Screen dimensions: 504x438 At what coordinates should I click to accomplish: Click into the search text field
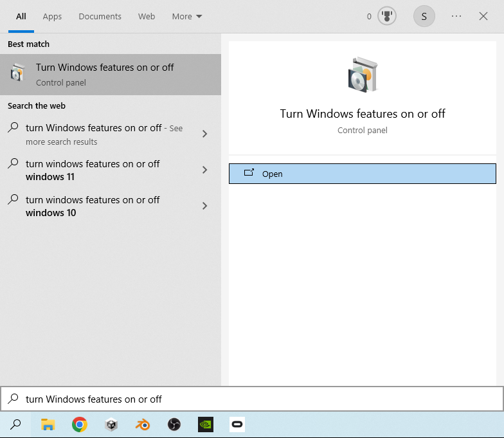coord(252,399)
